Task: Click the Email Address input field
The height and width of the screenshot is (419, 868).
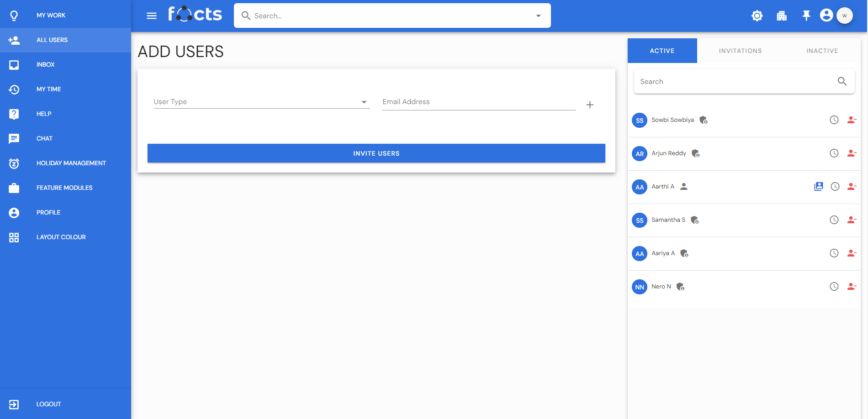Action: [x=479, y=102]
